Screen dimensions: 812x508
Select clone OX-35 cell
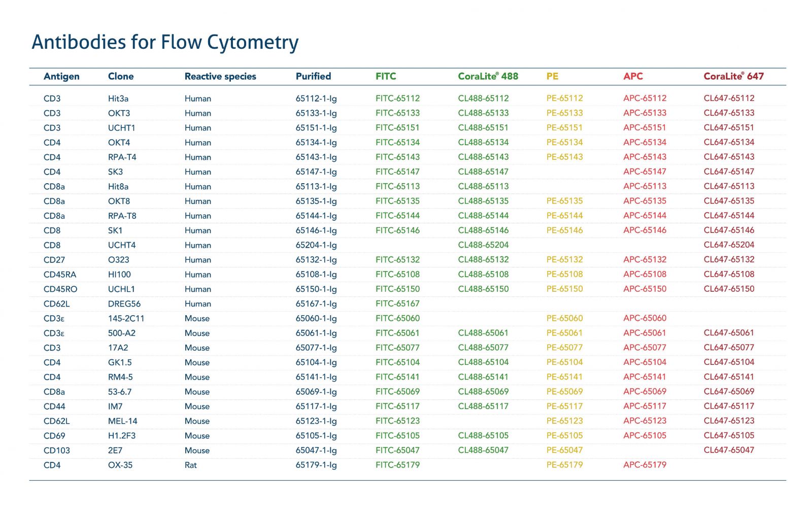pyautogui.click(x=120, y=465)
